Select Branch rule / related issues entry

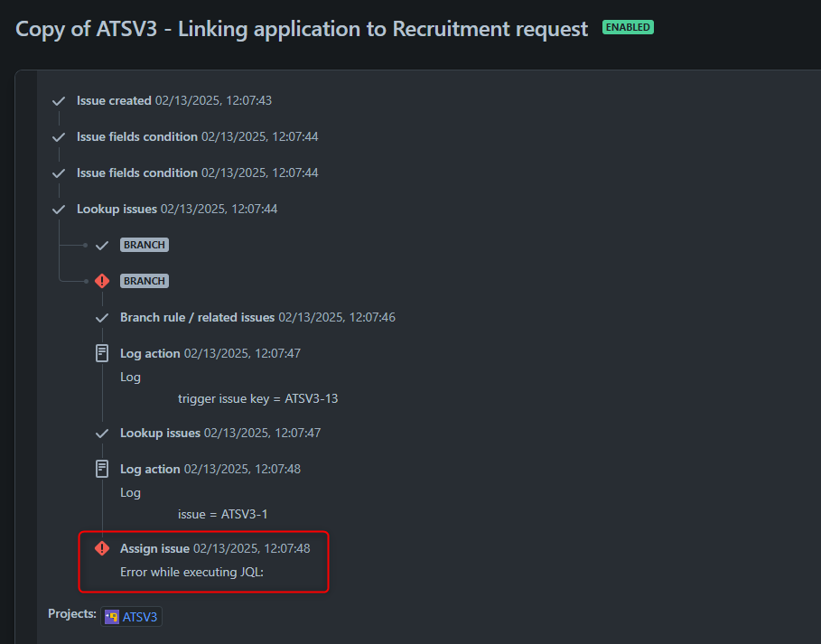[x=257, y=317]
